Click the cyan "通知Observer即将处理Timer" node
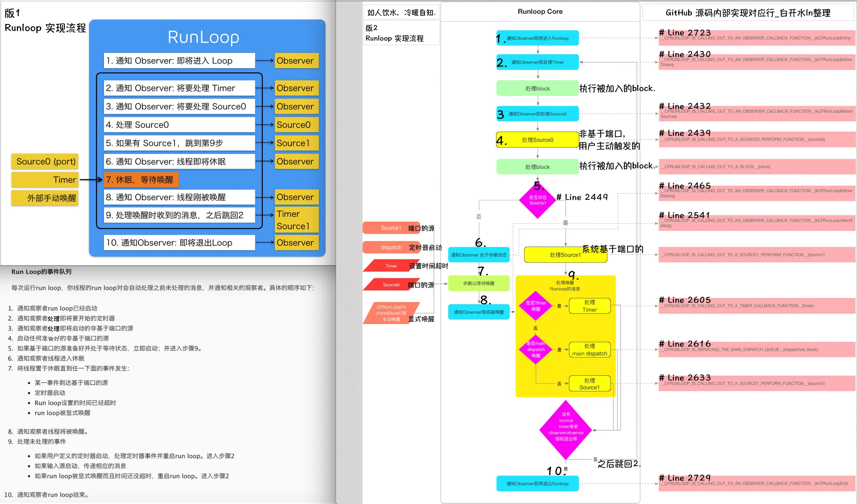857x504 pixels. point(538,62)
